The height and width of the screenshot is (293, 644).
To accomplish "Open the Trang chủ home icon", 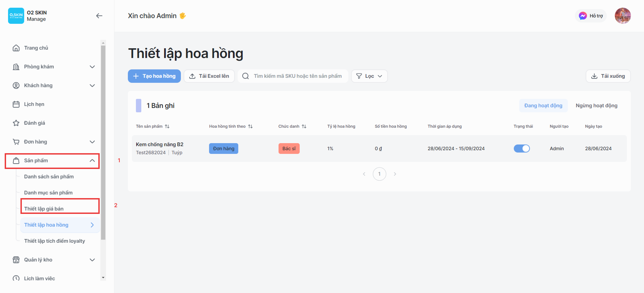I will pos(16,48).
